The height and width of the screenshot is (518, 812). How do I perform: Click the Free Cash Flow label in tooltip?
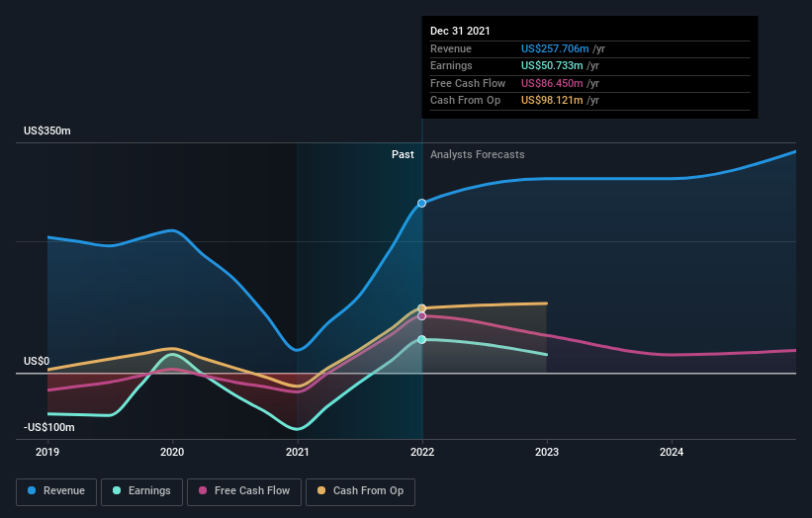click(468, 83)
